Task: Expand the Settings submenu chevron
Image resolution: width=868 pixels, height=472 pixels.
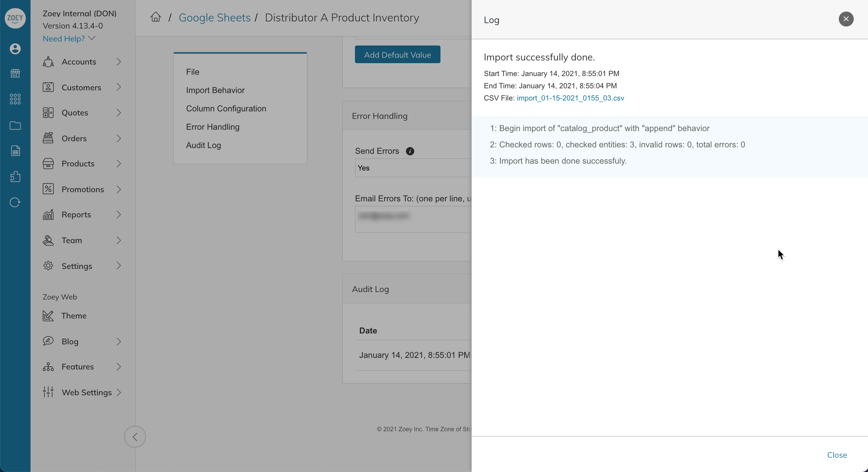Action: (119, 266)
